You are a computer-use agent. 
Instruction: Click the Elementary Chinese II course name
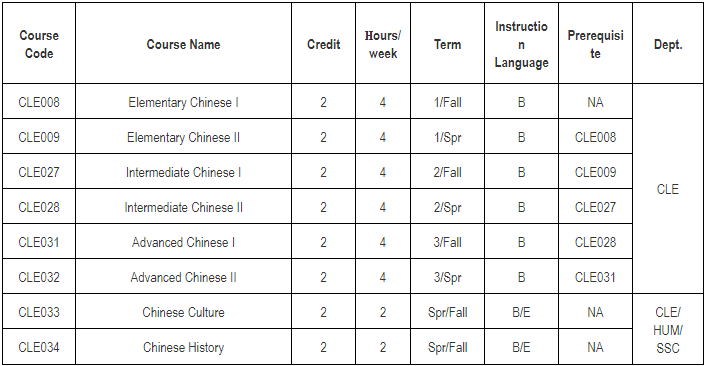coord(183,137)
